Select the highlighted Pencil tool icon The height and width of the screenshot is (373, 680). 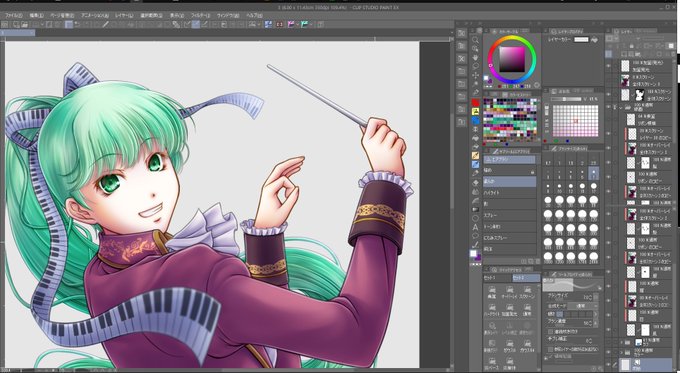(x=475, y=155)
